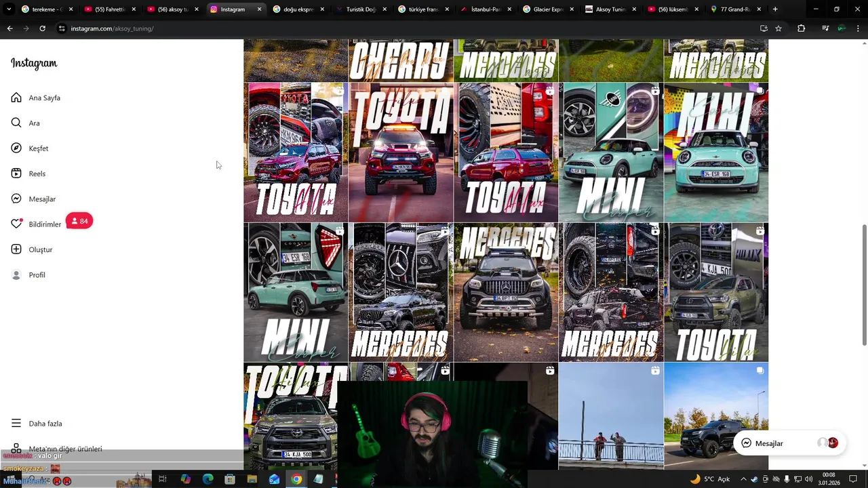Switch to the Glacier Expre tab
868x488 pixels.
[548, 9]
